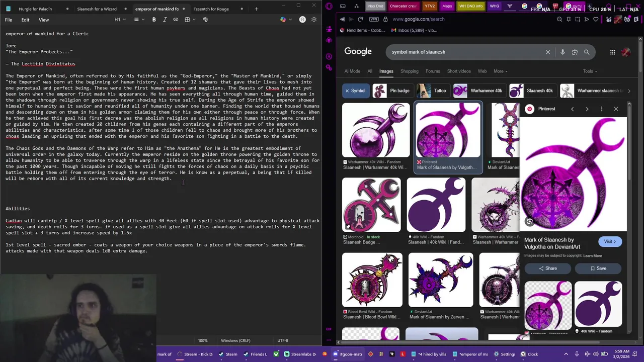Open Clock app in taskbar

(529, 354)
